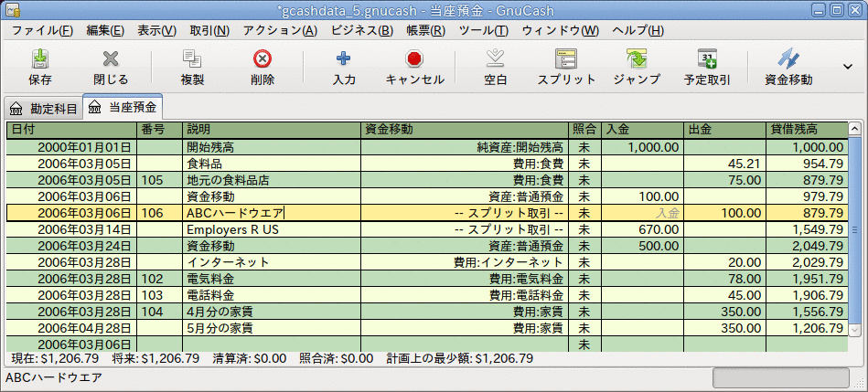The height and width of the screenshot is (392, 868).
Task: Click the Save (保存) toolbar icon
Action: coord(40,60)
